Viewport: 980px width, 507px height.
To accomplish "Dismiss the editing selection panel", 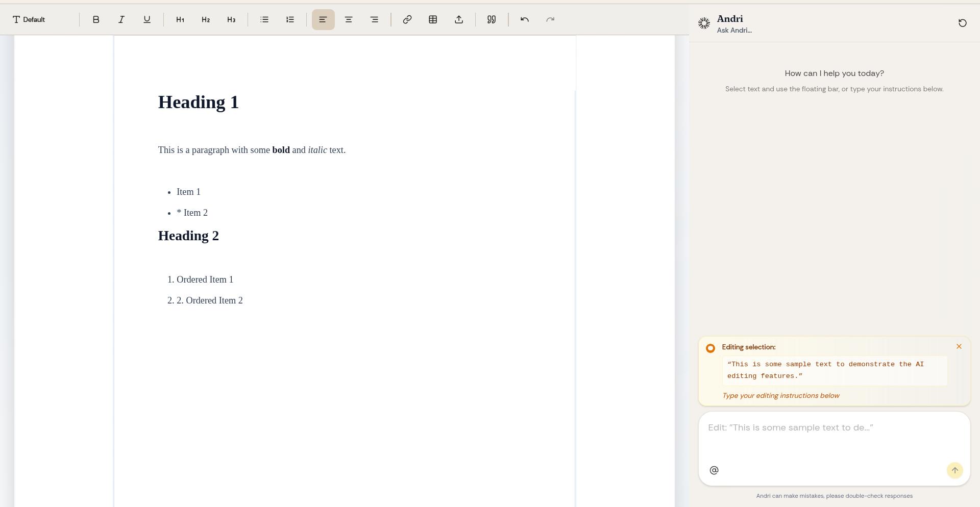I will pyautogui.click(x=959, y=346).
